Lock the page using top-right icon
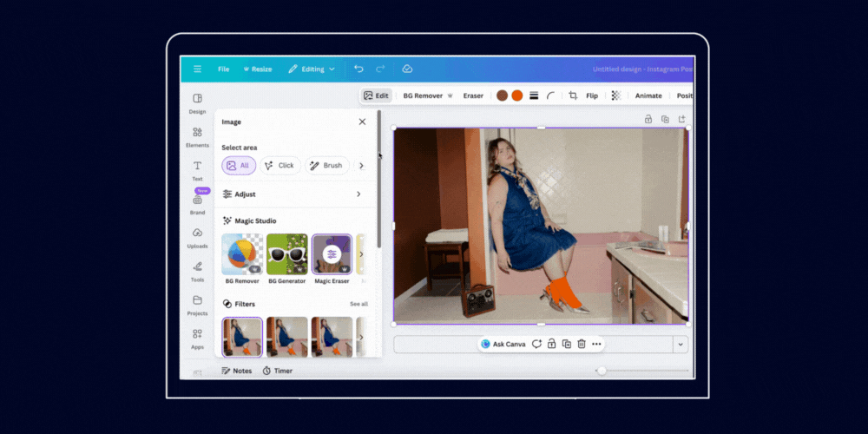Image resolution: width=868 pixels, height=434 pixels. (x=648, y=119)
